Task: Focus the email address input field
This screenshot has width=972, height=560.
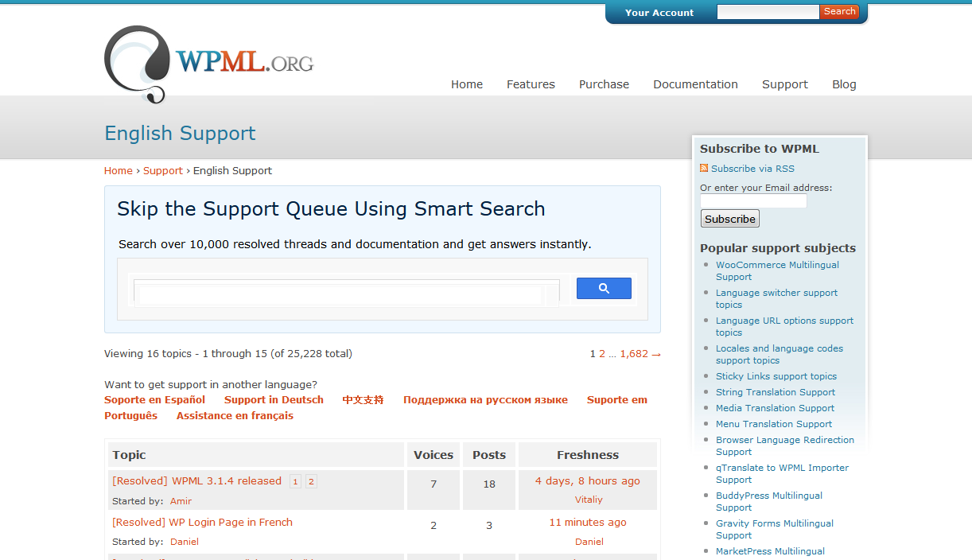Action: [753, 201]
